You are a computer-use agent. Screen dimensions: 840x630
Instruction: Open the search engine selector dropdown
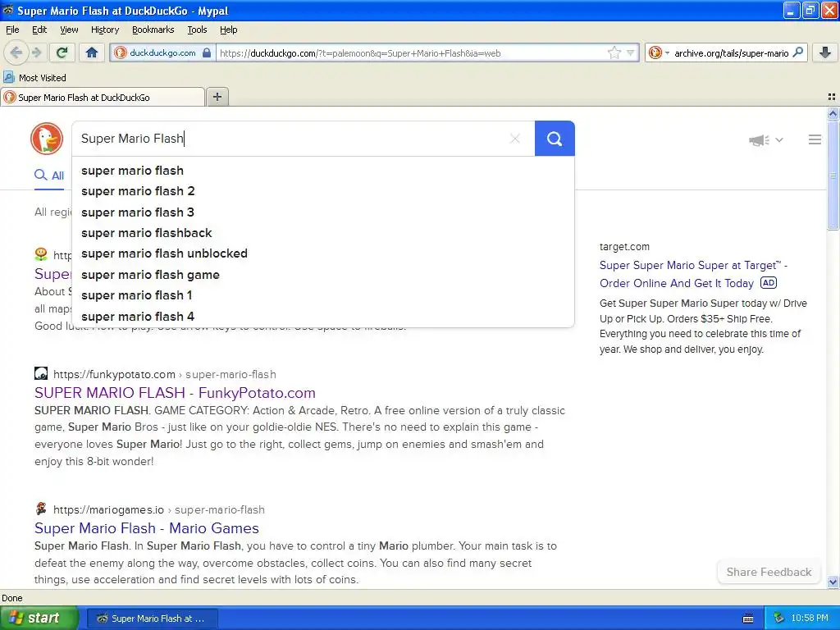(x=659, y=52)
